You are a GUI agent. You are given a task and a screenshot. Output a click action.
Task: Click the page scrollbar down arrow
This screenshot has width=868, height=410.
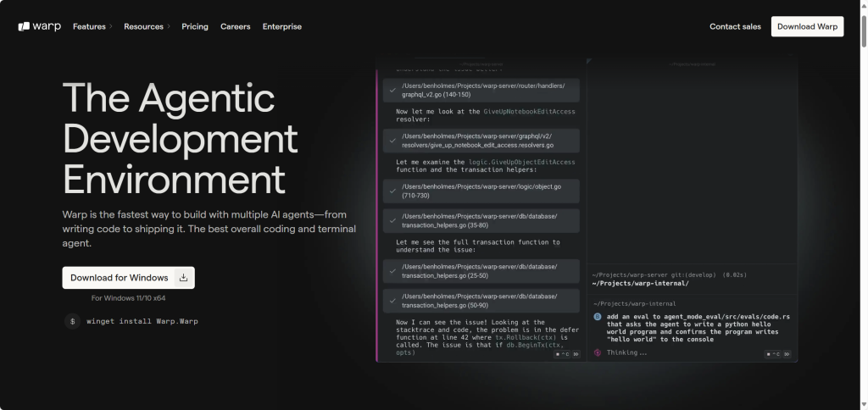864,406
